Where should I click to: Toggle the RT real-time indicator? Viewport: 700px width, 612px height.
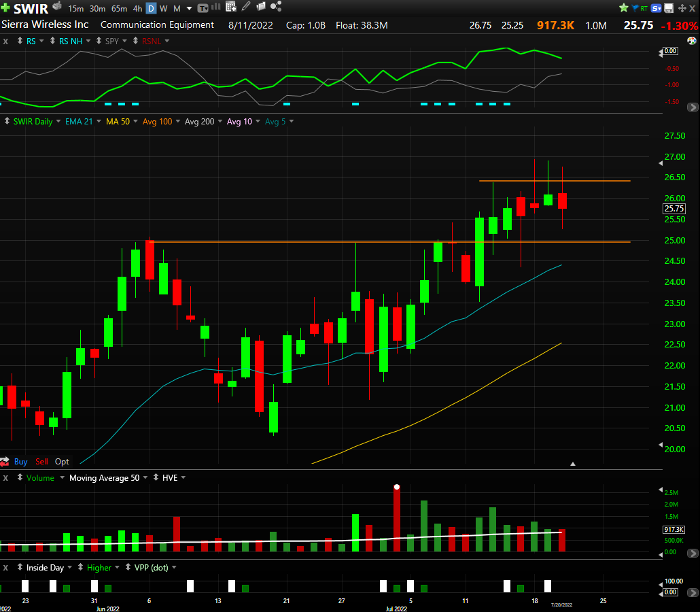tap(644, 8)
